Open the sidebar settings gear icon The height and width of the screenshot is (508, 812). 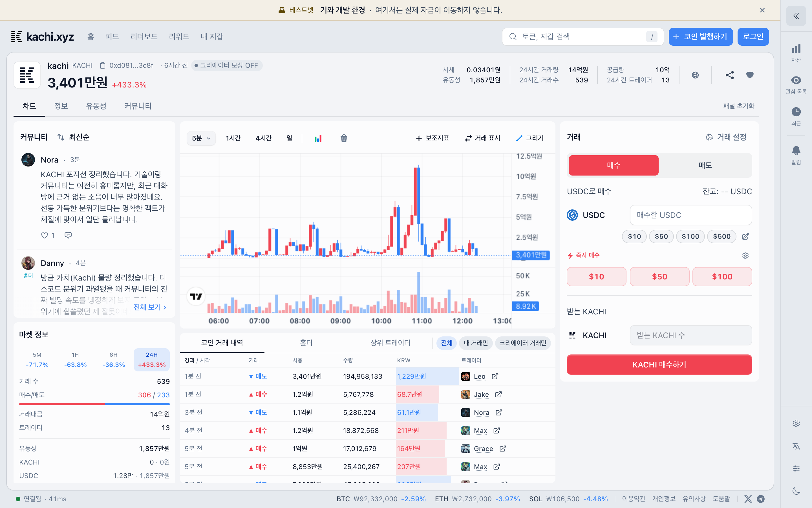pos(796,423)
